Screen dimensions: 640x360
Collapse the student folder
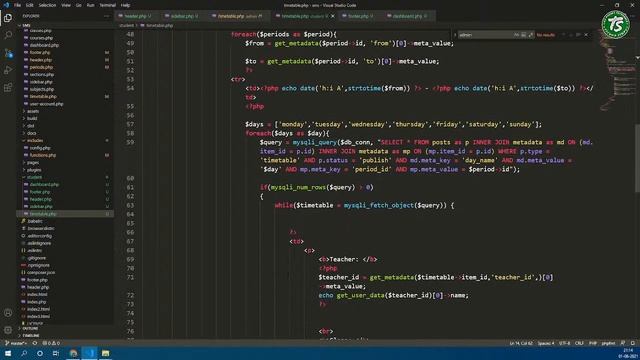click(34, 177)
